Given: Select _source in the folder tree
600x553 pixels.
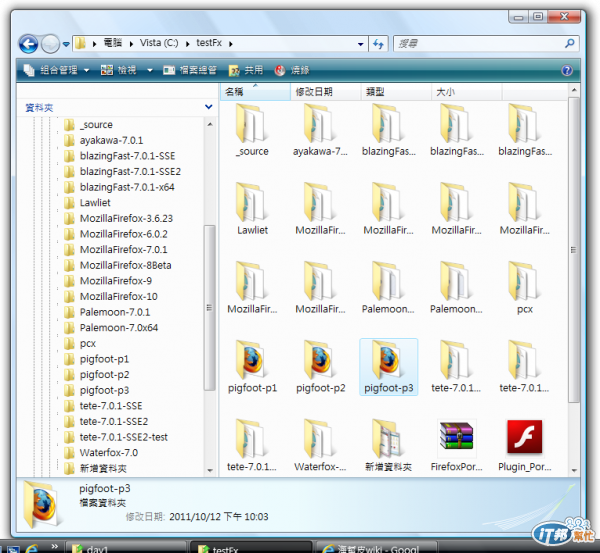Looking at the screenshot, I should tap(96, 125).
